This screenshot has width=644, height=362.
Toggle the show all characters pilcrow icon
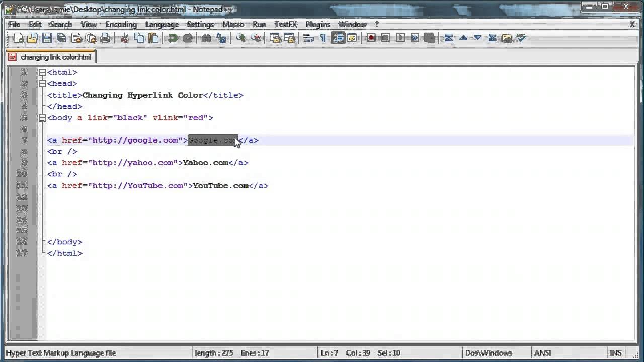[323, 38]
